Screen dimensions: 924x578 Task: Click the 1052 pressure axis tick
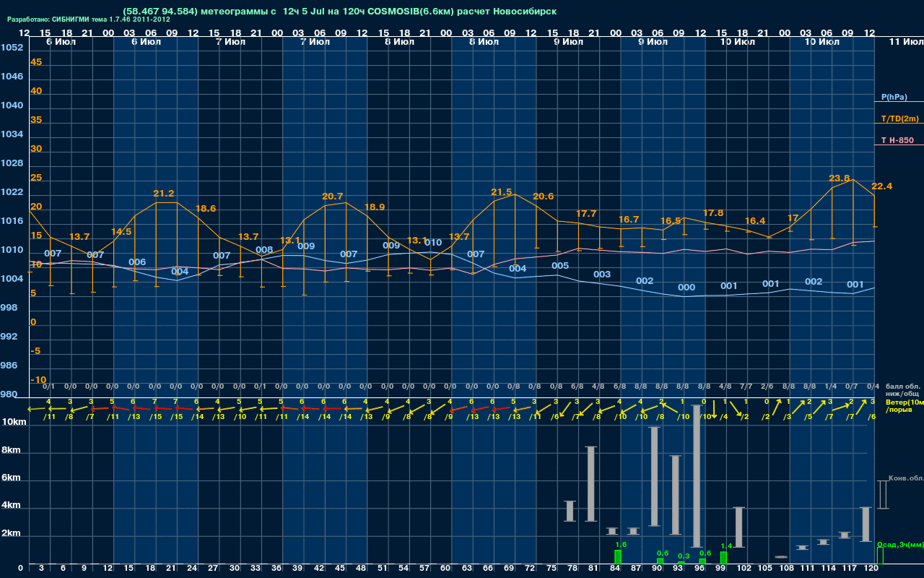(x=12, y=47)
